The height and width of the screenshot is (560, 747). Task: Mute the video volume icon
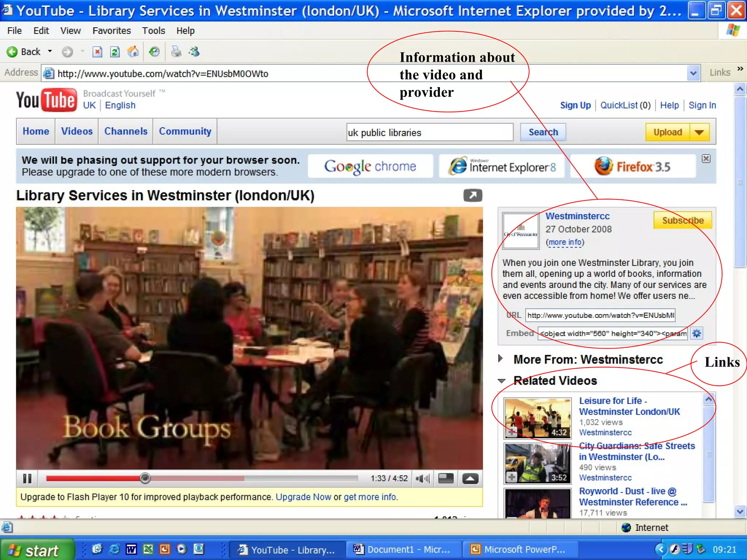[423, 478]
